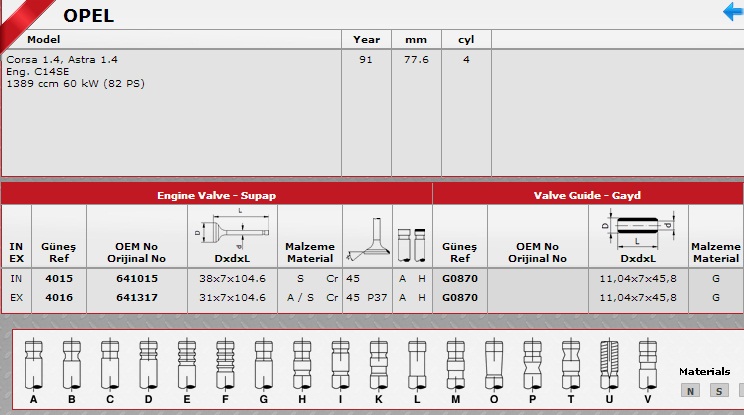
Task: Click valve stem type M diagram
Action: [x=455, y=364]
